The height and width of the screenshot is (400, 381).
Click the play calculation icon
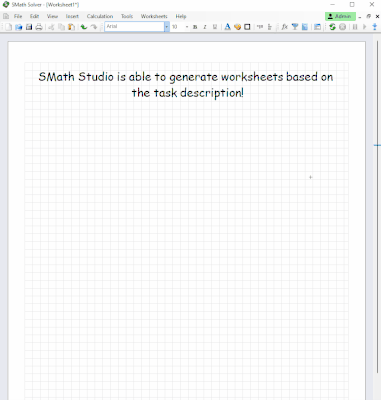pos(365,27)
